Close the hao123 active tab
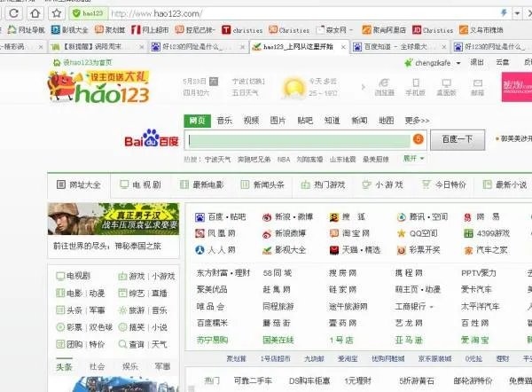Image resolution: width=532 pixels, height=392 pixels. coord(343,47)
